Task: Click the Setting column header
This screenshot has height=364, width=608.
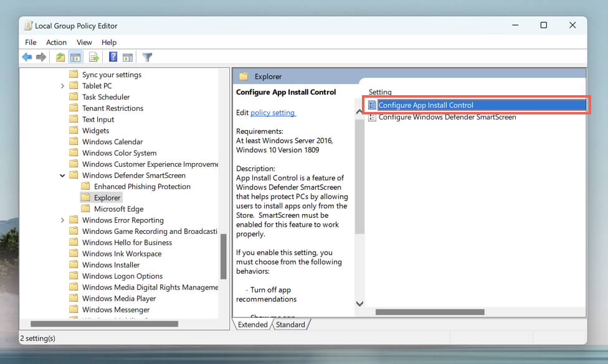Action: click(380, 91)
